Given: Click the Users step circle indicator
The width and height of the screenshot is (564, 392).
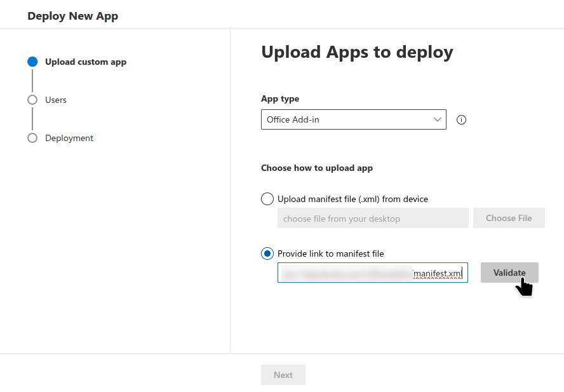Looking at the screenshot, I should 32,100.
